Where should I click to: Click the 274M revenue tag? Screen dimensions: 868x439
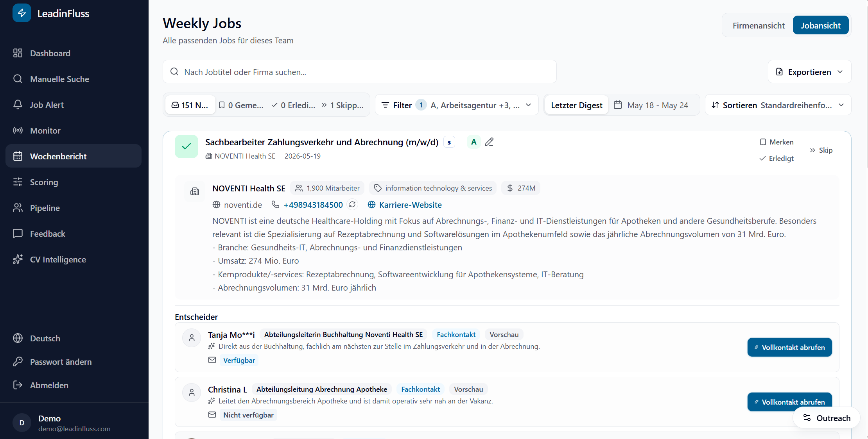pos(521,188)
